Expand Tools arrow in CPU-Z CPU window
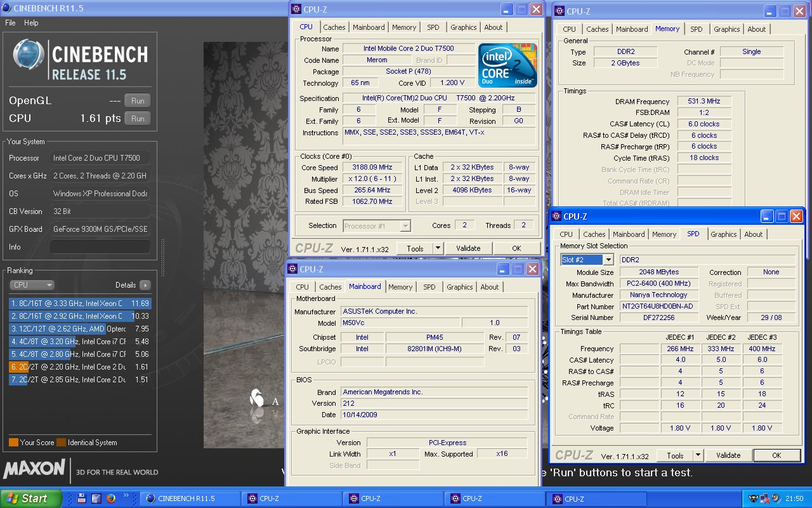Screen dimensions: 812x508 click(438, 248)
